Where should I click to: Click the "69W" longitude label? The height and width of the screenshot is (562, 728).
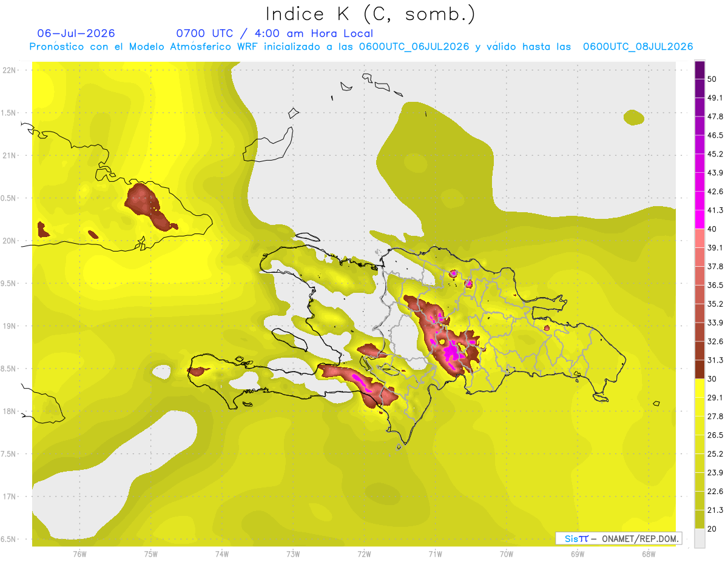point(578,554)
